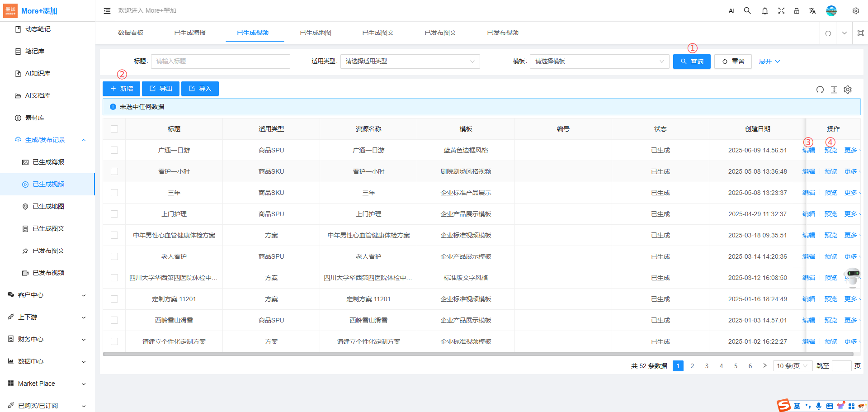Open the 适用类型 dropdown
Screen dimensions: 868x412
click(x=410, y=62)
